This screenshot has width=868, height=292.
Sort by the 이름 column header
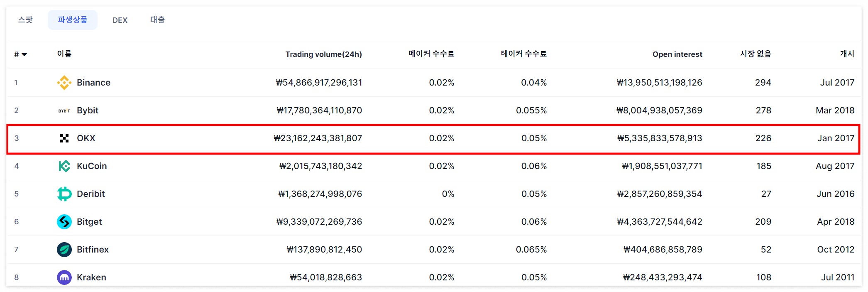(x=64, y=54)
